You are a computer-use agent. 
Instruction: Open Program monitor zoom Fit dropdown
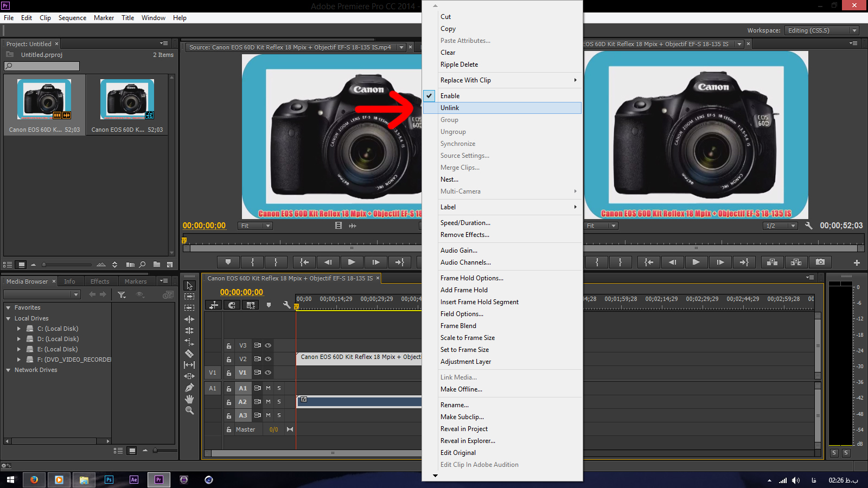(x=601, y=226)
